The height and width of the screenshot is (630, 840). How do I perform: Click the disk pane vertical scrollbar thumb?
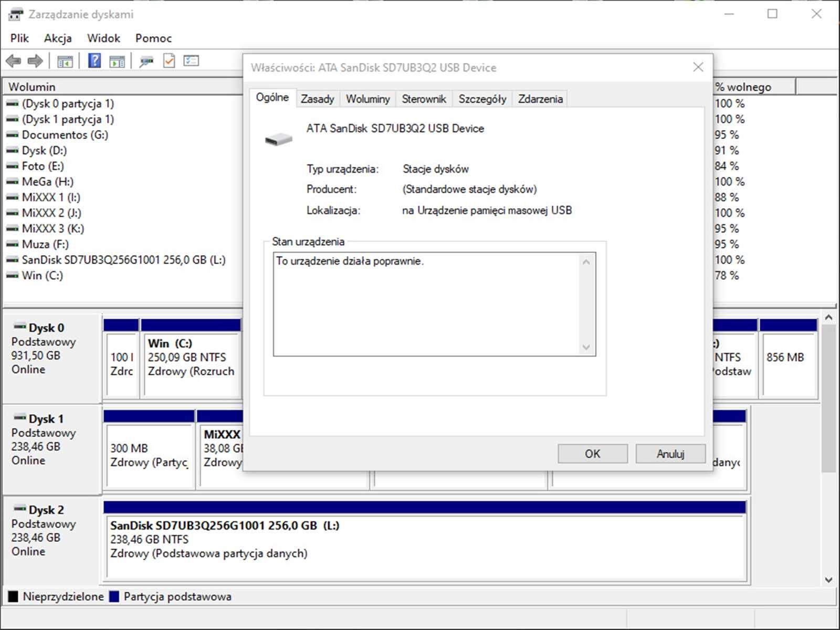[x=828, y=398]
